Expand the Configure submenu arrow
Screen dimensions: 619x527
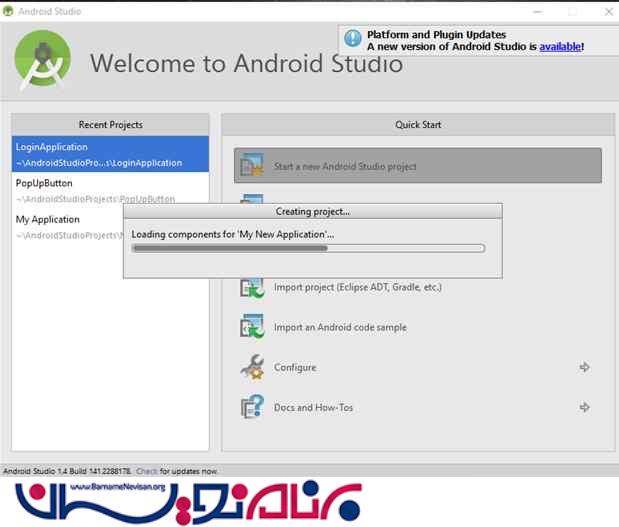tap(584, 367)
